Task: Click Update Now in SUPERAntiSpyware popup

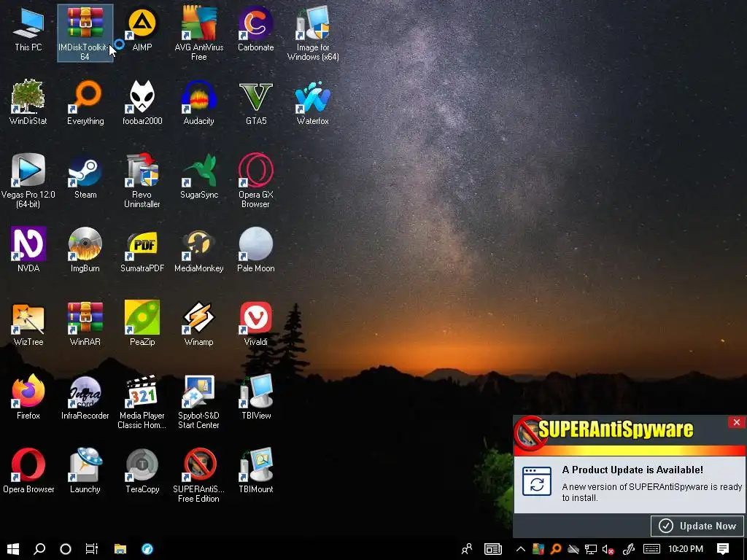Action: pos(697,526)
